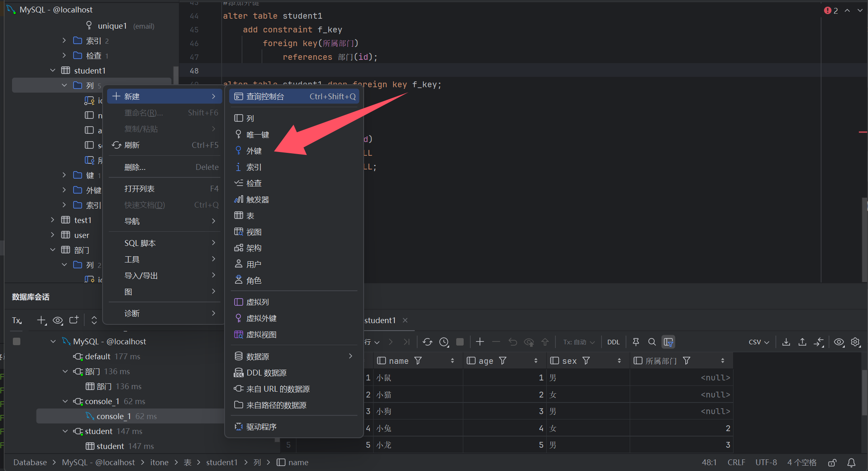868x471 pixels.
Task: Click the read-only lock icon in status bar
Action: tap(832, 462)
